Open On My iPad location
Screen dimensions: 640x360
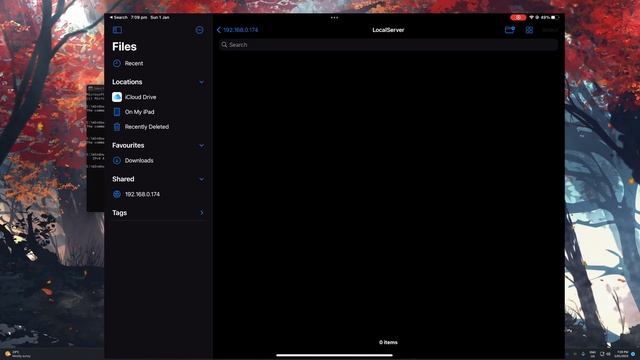[133, 112]
